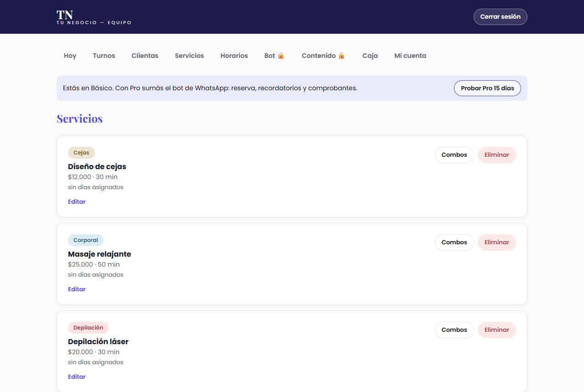The width and height of the screenshot is (584, 392).
Task: Click the Servicios page heading
Action: click(79, 119)
